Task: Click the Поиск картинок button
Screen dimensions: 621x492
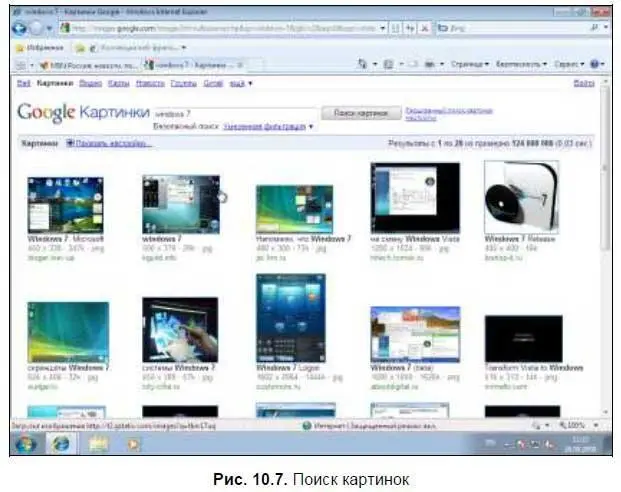Action: [x=361, y=113]
